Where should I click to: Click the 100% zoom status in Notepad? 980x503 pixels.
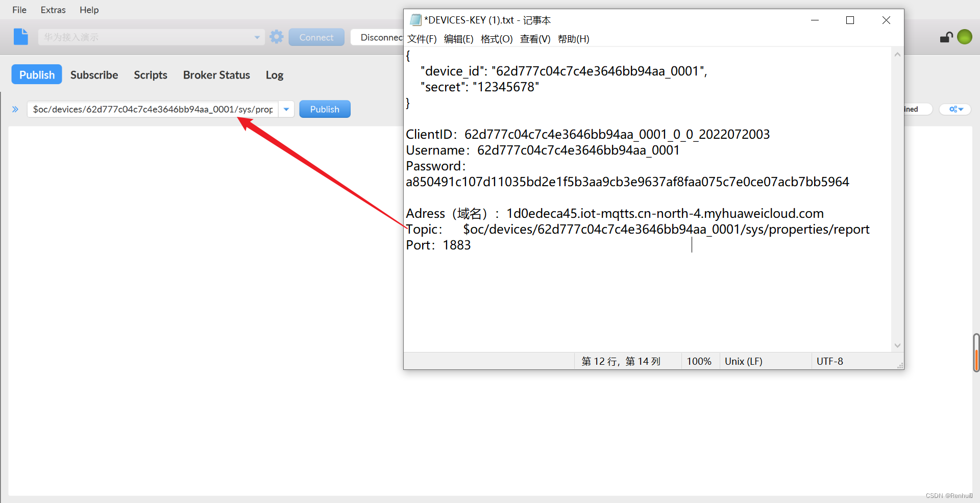coord(699,361)
